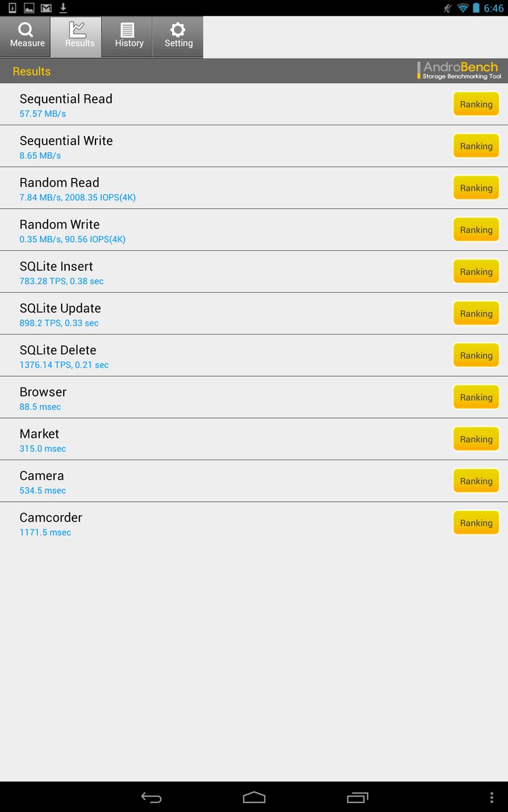Tap the Wi-Fi status icon
Screen dimensions: 508x812
pos(463,8)
